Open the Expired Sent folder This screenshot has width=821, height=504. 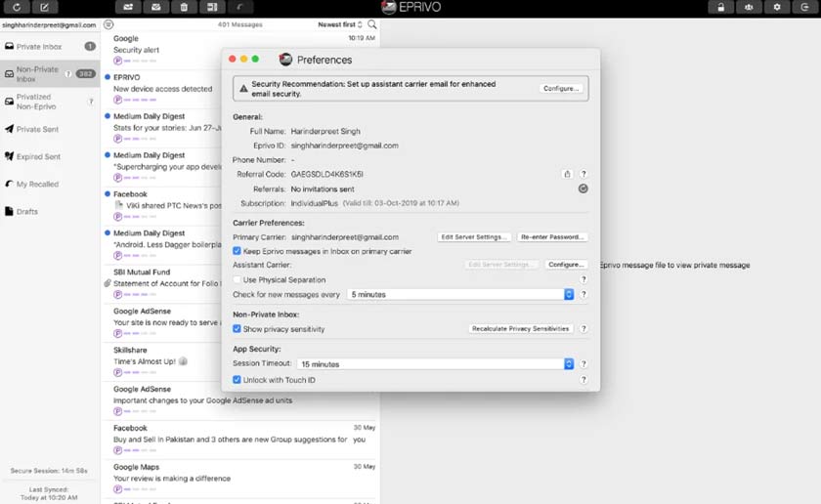pyautogui.click(x=50, y=156)
